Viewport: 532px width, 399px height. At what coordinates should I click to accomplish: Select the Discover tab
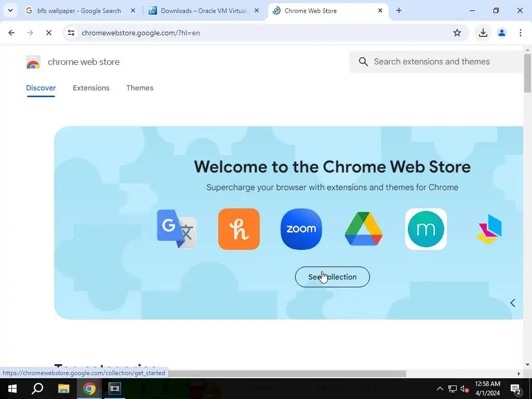[41, 88]
